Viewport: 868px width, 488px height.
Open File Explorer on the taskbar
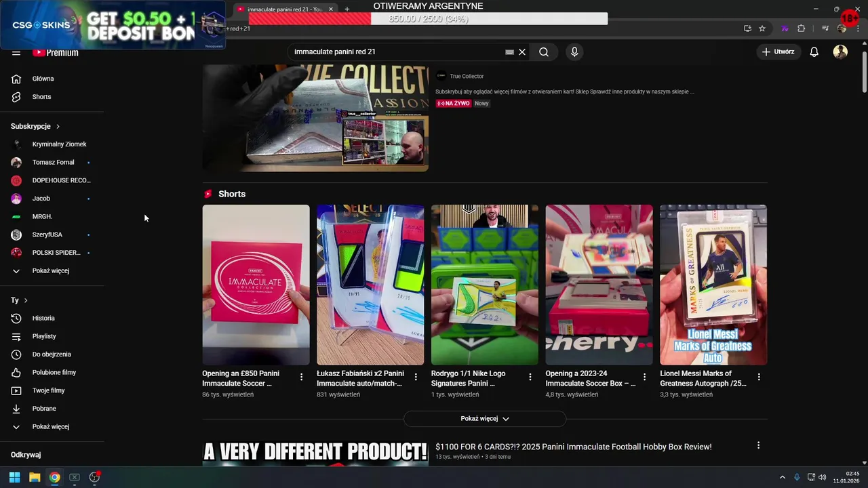(35, 477)
